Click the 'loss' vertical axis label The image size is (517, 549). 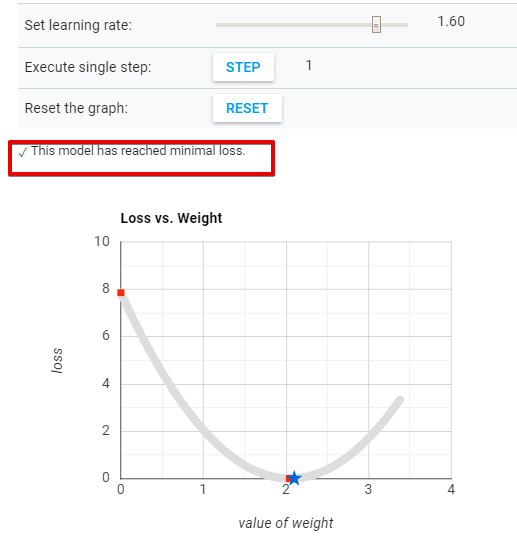click(x=57, y=361)
